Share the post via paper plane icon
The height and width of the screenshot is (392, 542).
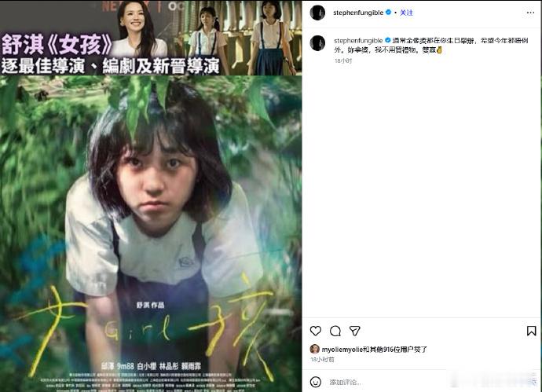[354, 331]
